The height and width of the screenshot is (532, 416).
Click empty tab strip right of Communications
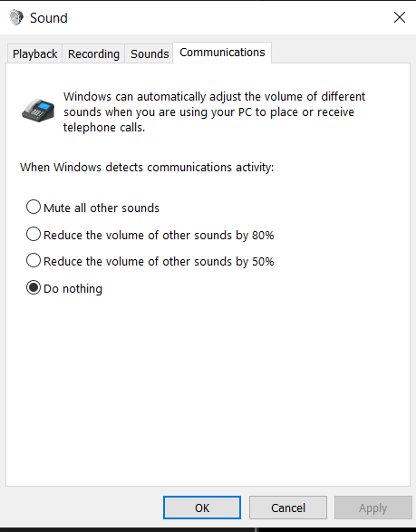tap(341, 53)
